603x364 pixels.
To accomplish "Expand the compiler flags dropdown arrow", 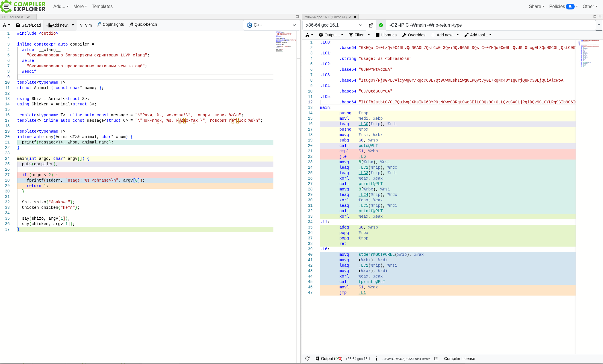I will click(599, 25).
